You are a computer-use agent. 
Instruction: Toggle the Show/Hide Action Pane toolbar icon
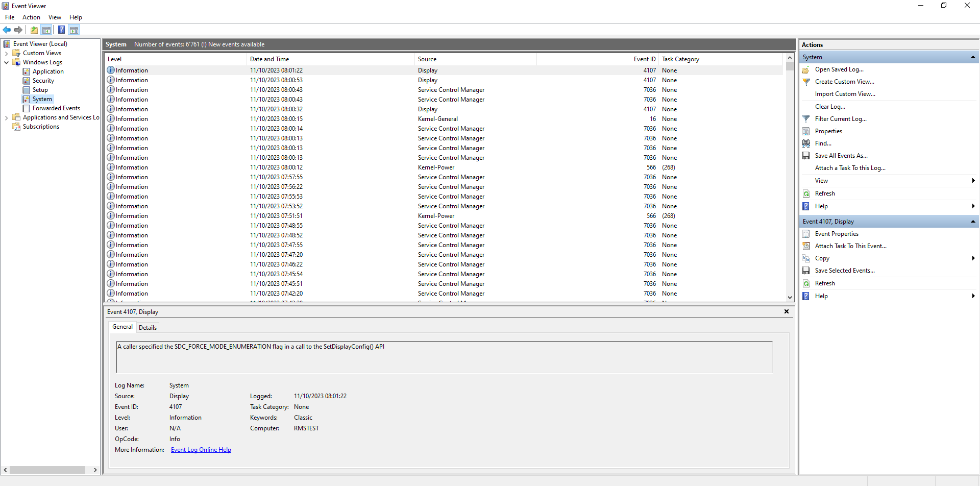coord(74,30)
